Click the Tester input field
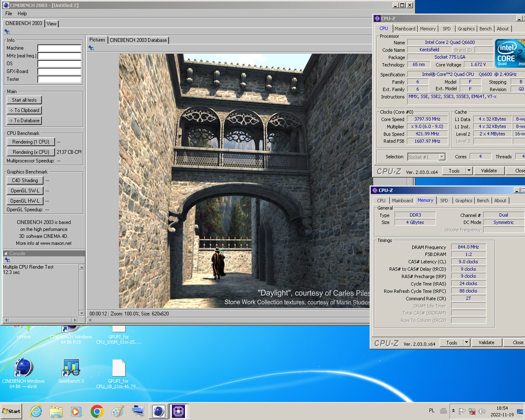 coord(59,79)
